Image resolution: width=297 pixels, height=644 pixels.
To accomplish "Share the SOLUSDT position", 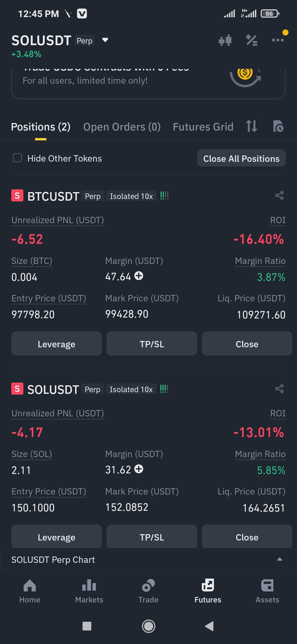I will point(279,389).
